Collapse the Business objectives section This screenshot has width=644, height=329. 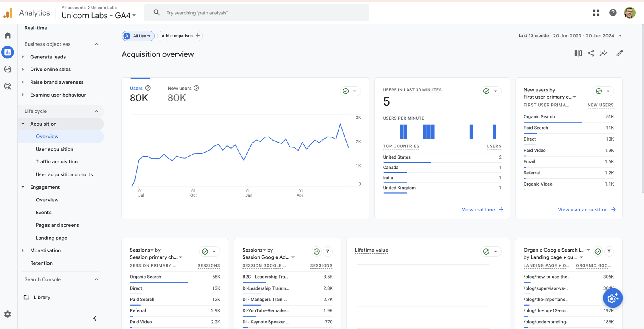[x=97, y=44]
